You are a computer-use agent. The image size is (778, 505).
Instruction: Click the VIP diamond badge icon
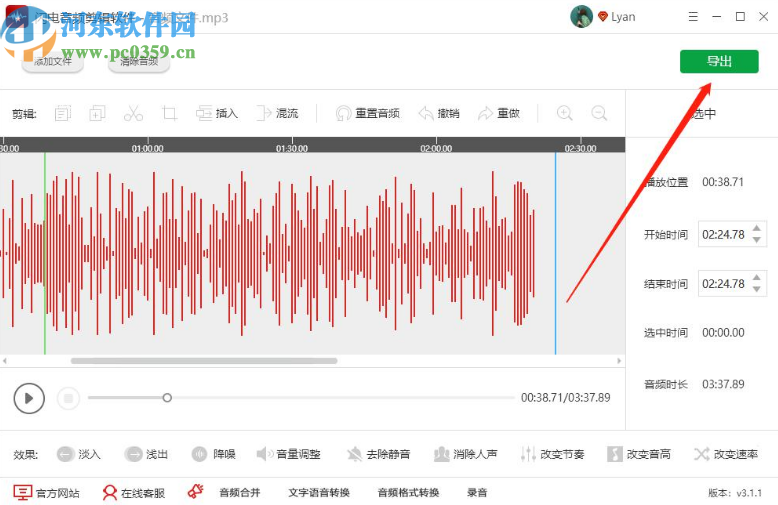603,17
